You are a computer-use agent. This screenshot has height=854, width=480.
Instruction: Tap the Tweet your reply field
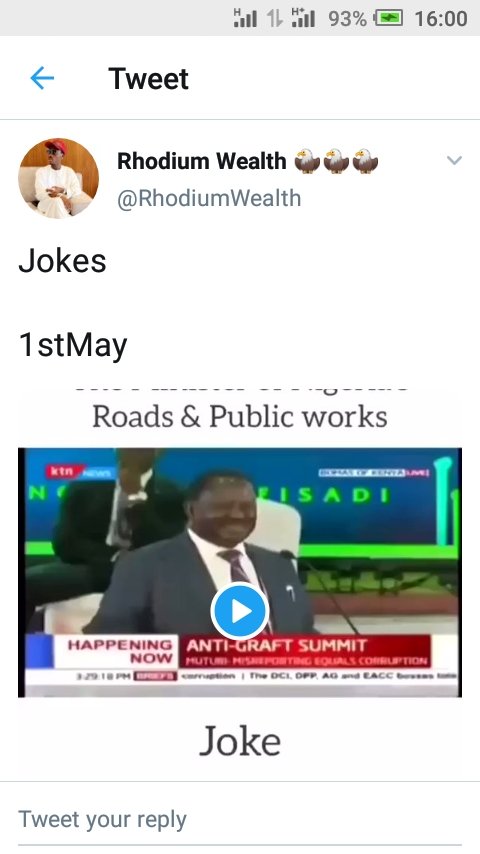point(240,819)
